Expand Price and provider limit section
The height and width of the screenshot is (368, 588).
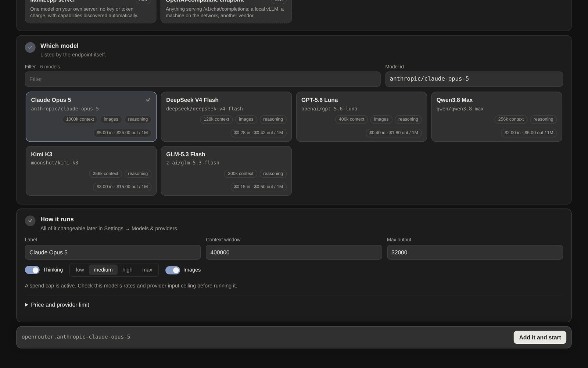pos(57,305)
